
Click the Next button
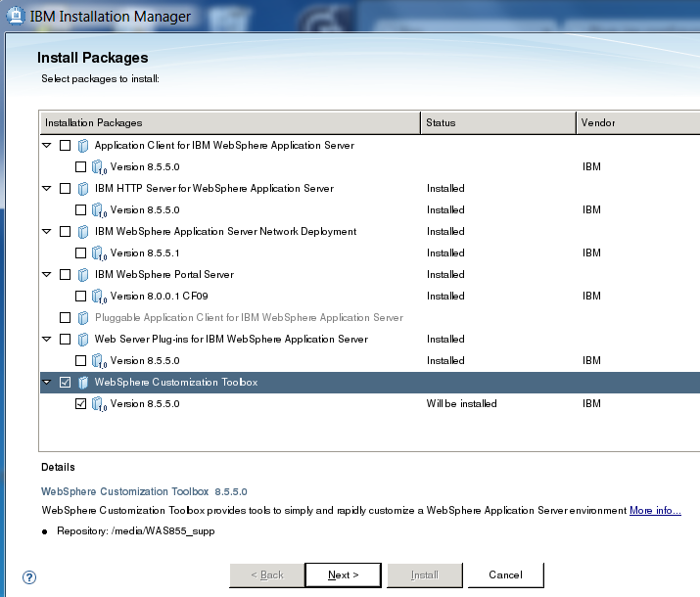pos(343,575)
